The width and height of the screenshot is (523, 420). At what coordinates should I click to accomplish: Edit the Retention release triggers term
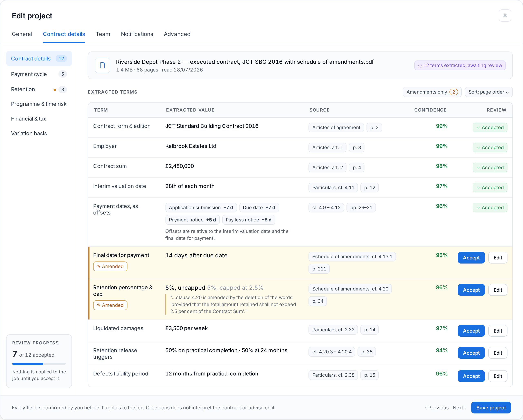coord(497,353)
